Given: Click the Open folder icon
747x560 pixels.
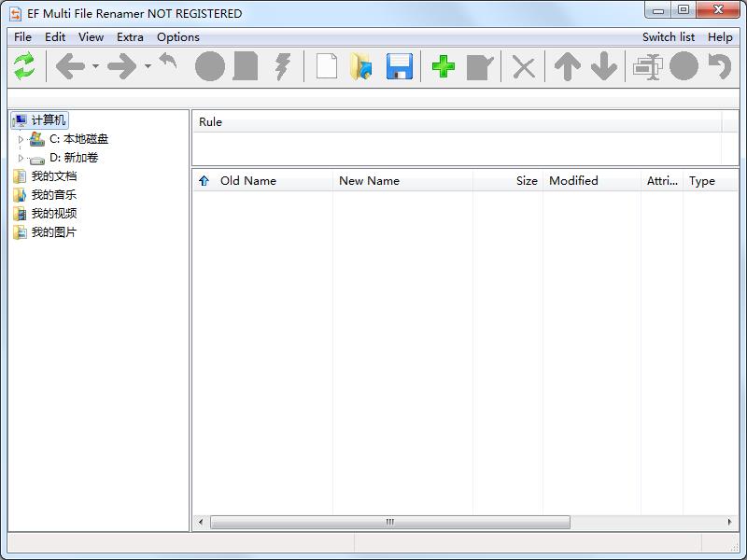Looking at the screenshot, I should (x=361, y=66).
